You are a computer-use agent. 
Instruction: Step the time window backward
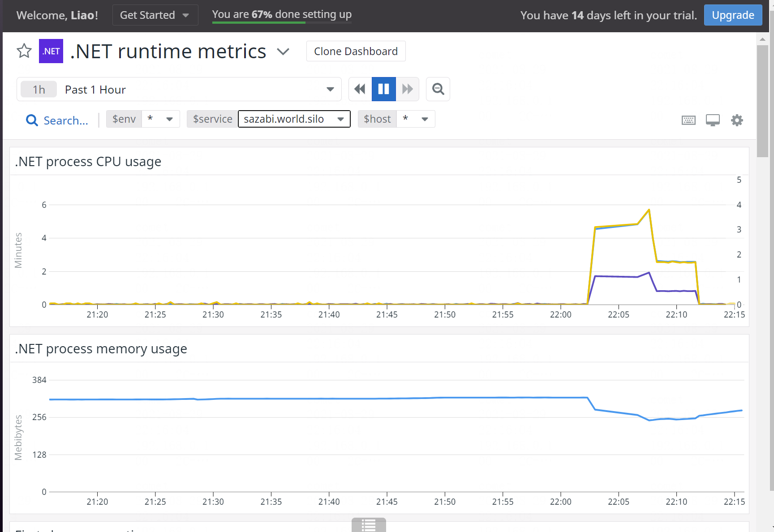click(x=360, y=89)
